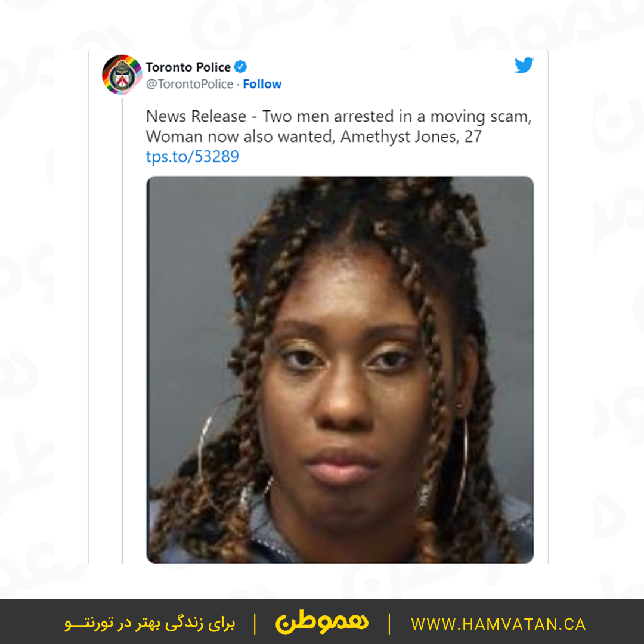644x644 pixels.
Task: Click the name "Amethyst Jones" in tweet
Action: (x=399, y=137)
